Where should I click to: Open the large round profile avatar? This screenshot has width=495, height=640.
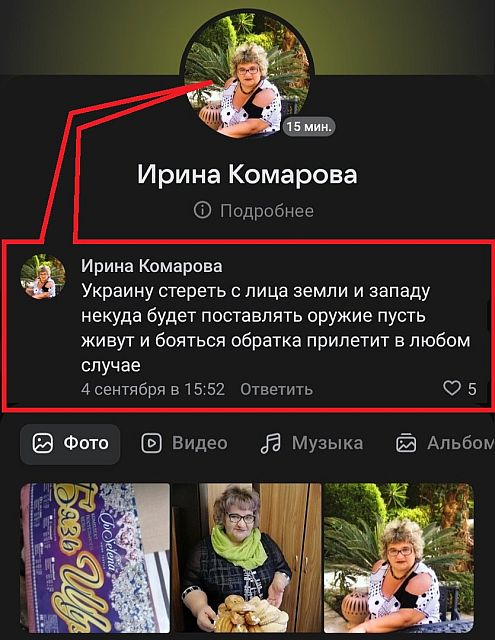point(247,73)
